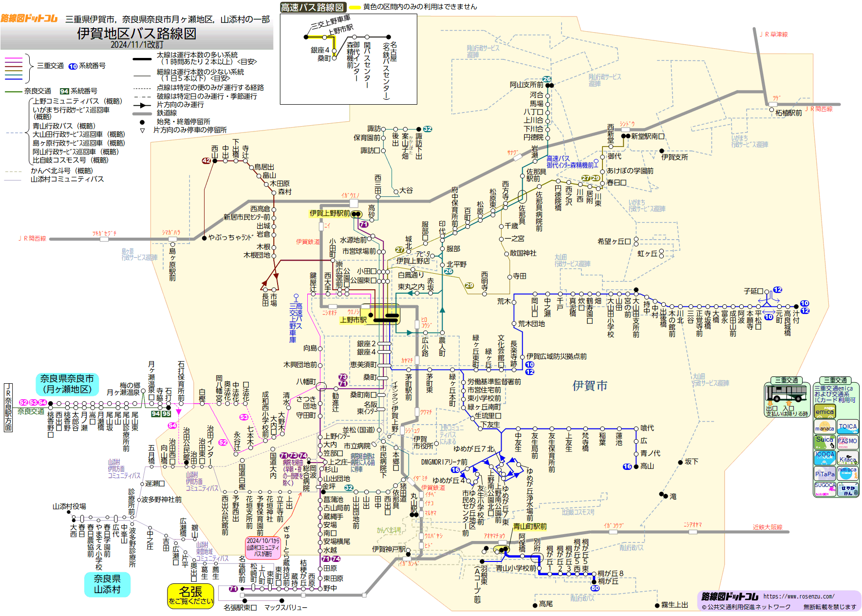Click the PiTaPa card logo
This screenshot has height=616, width=862.
coord(825,473)
